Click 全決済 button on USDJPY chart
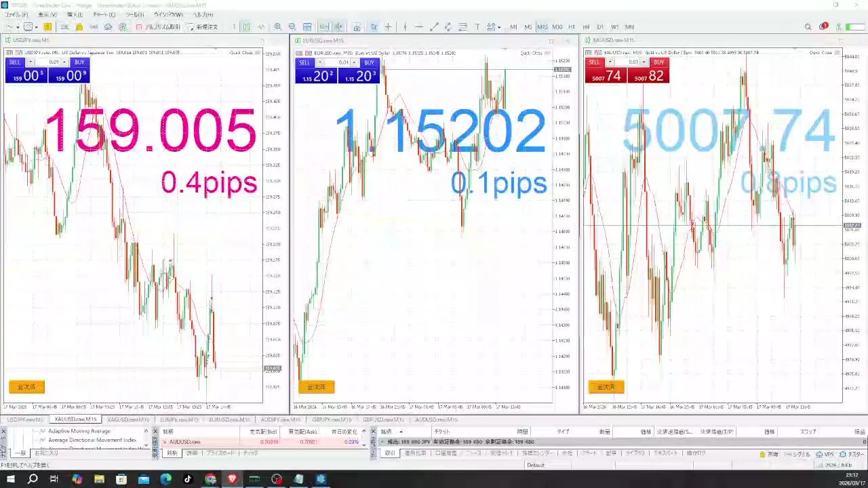This screenshot has height=488, width=868. pos(26,387)
